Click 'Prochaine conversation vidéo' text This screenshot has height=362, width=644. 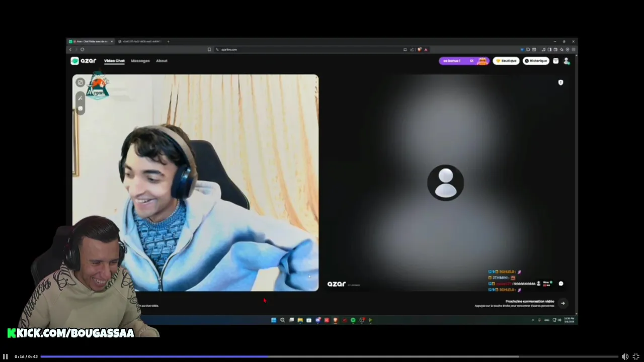530,301
